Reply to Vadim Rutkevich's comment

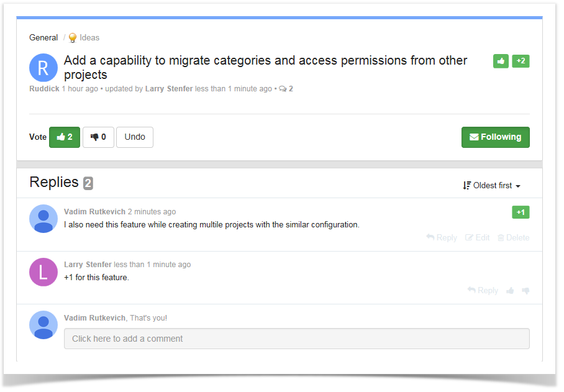tap(442, 238)
